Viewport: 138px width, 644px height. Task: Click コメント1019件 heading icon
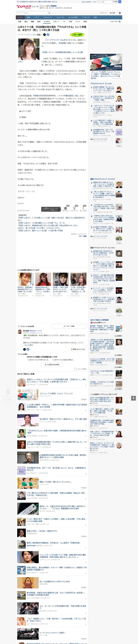(x=19, y=326)
